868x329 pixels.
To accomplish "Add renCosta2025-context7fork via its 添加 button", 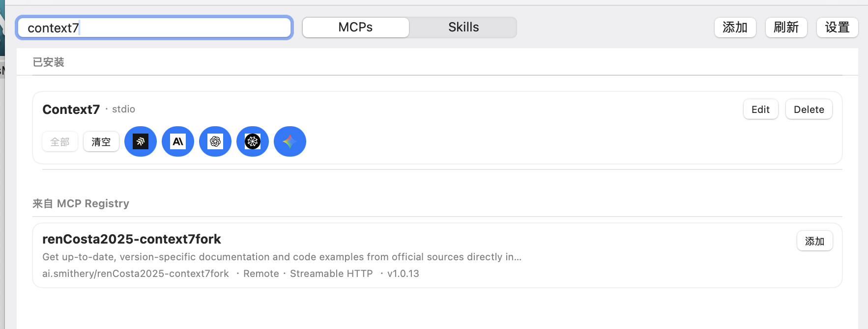I will coord(814,241).
